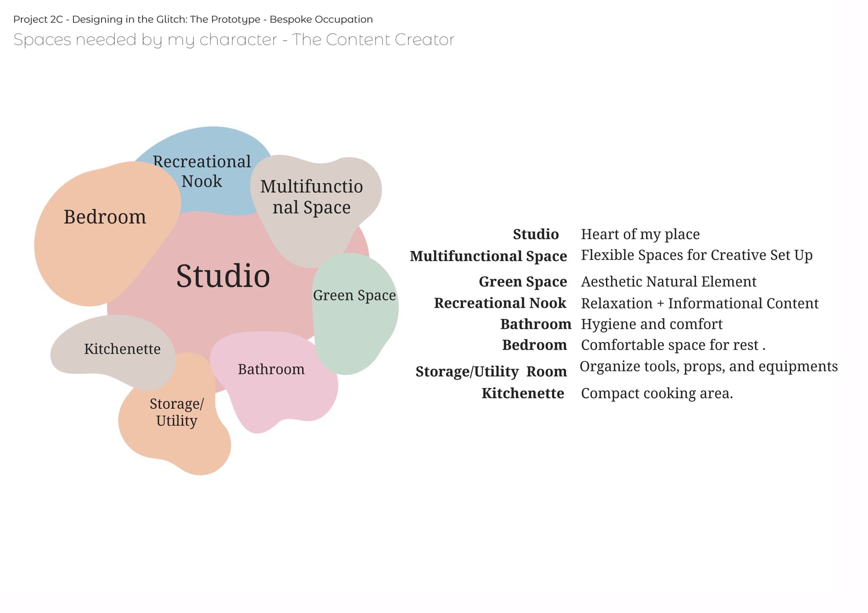Click the Studio bubble label
868x613 pixels.
(x=223, y=276)
